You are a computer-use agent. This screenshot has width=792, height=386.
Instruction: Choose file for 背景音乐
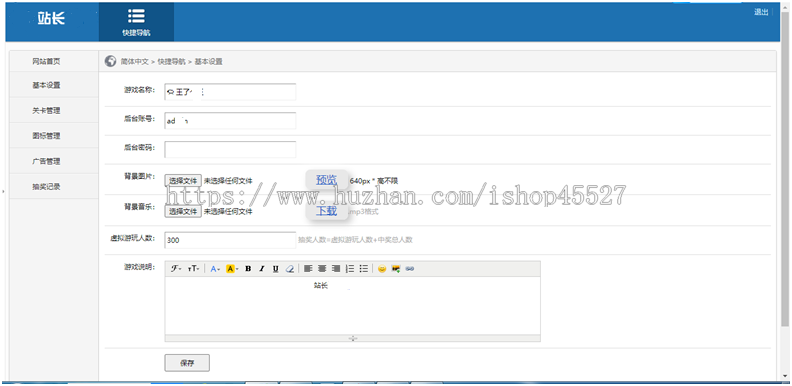(183, 211)
